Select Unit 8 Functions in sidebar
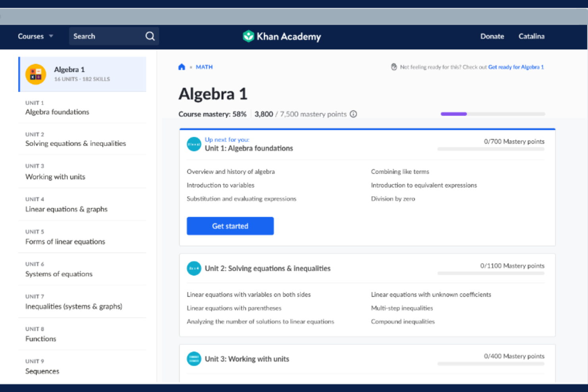 click(82, 334)
